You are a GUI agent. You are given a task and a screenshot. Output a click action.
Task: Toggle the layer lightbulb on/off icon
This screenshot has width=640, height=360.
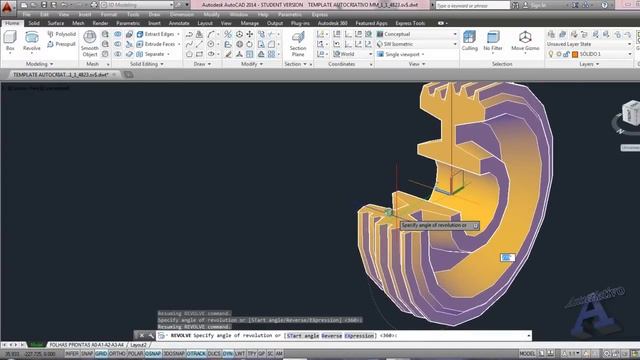pyautogui.click(x=551, y=54)
